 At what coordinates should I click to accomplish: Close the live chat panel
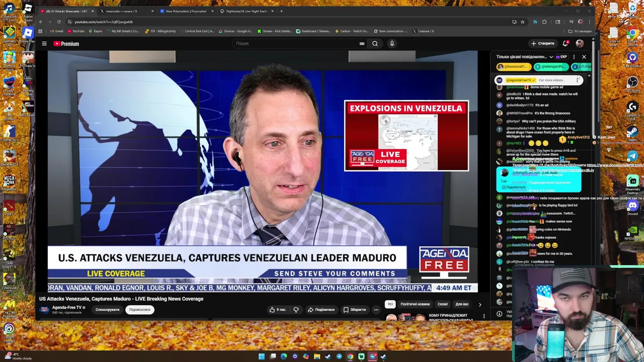click(x=584, y=57)
